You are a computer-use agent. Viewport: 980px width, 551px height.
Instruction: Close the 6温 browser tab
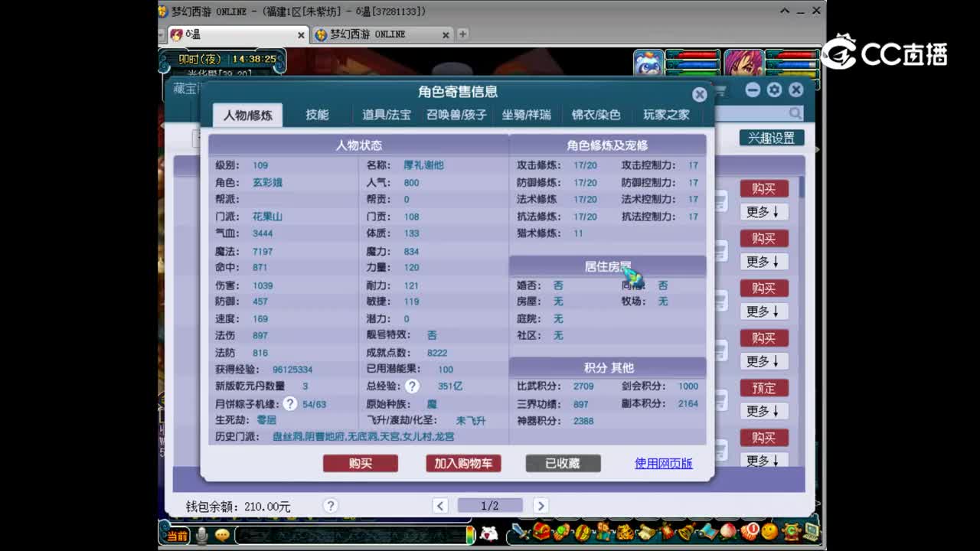[x=301, y=35]
